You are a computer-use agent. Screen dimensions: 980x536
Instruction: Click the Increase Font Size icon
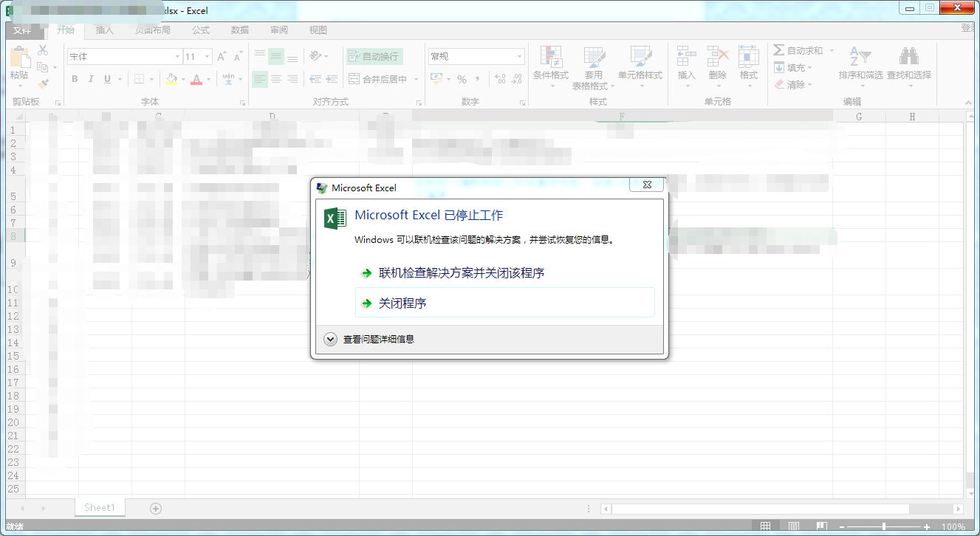222,57
